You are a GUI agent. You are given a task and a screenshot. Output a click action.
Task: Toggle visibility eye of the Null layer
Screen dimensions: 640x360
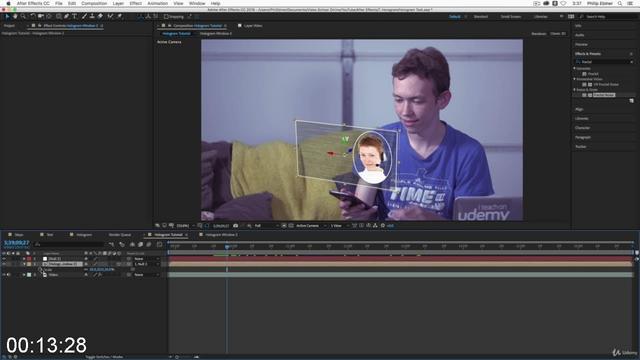[4, 259]
